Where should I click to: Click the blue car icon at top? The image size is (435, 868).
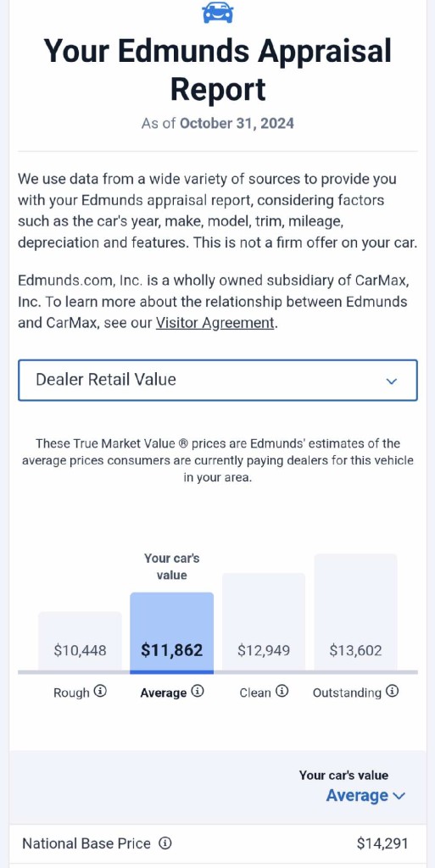pos(217,12)
